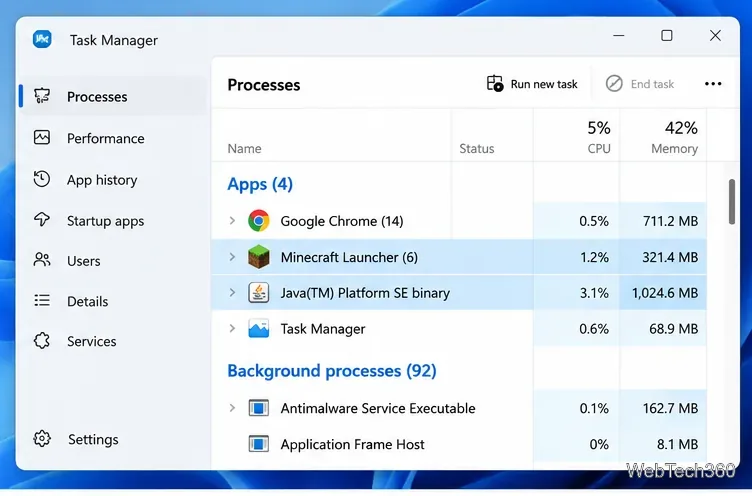The width and height of the screenshot is (752, 496).
Task: Click the Task Manager logo icon in title bar
Action: (42, 39)
